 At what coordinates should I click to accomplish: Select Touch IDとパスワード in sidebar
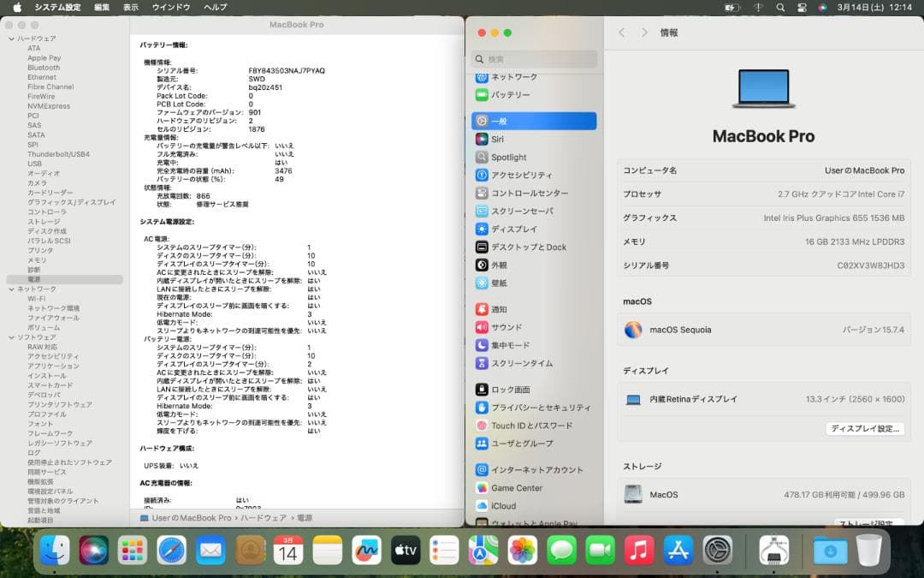pos(535,426)
